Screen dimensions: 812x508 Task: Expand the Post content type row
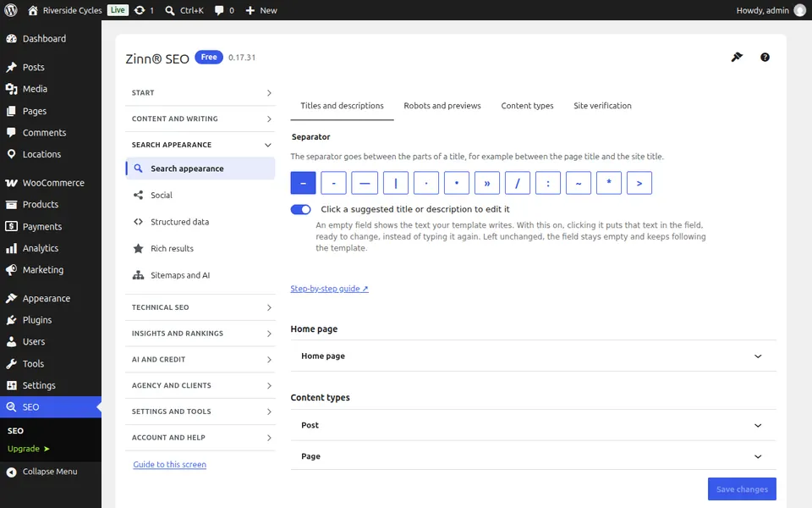coord(534,425)
